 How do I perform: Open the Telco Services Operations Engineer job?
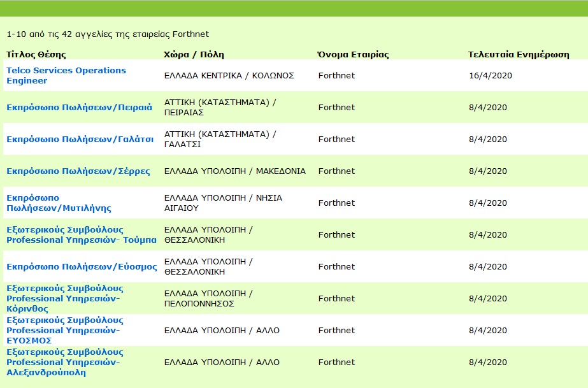pyautogui.click(x=66, y=75)
